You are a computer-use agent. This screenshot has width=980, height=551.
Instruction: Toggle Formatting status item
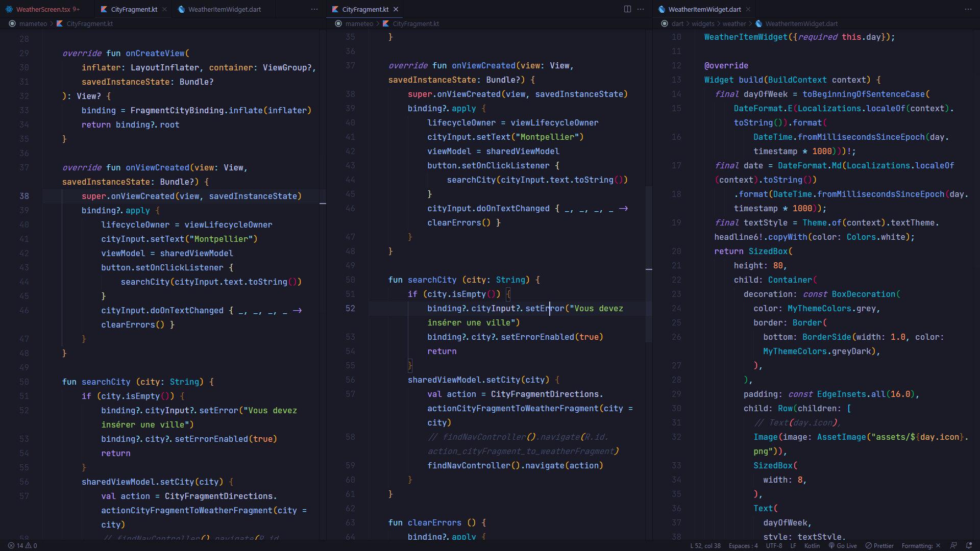pos(921,545)
